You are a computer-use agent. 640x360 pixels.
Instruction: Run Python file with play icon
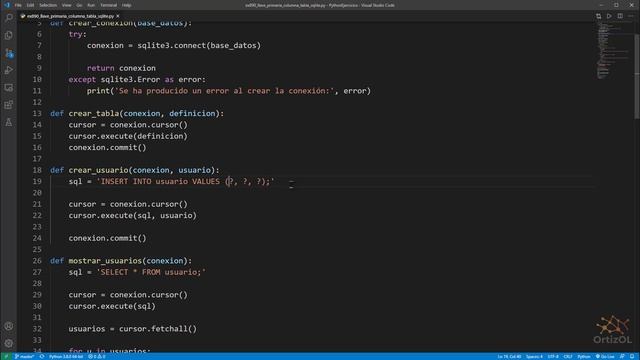point(609,16)
